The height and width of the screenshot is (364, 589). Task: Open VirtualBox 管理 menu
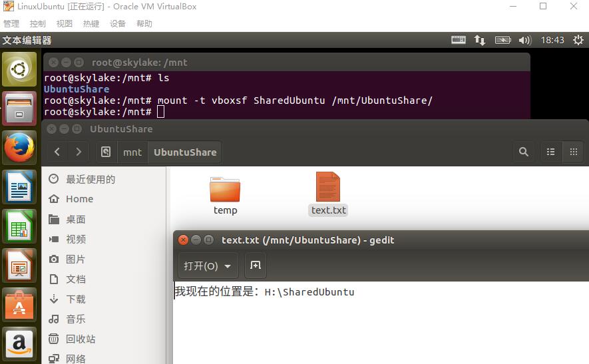pos(11,24)
